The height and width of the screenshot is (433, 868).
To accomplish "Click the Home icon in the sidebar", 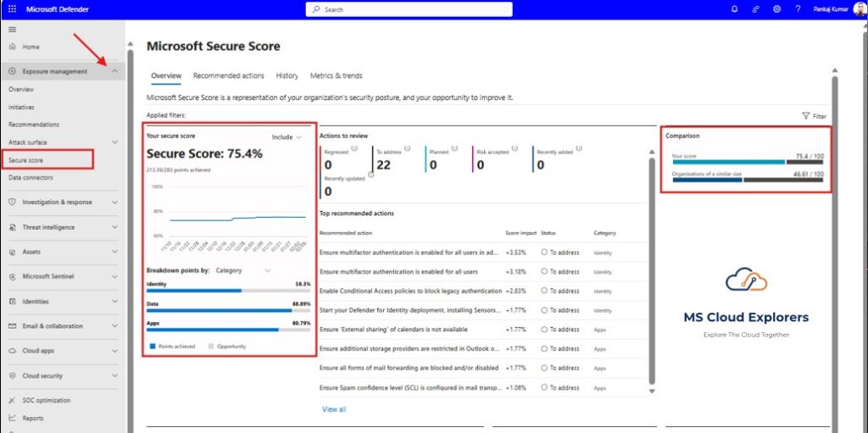I will point(12,47).
